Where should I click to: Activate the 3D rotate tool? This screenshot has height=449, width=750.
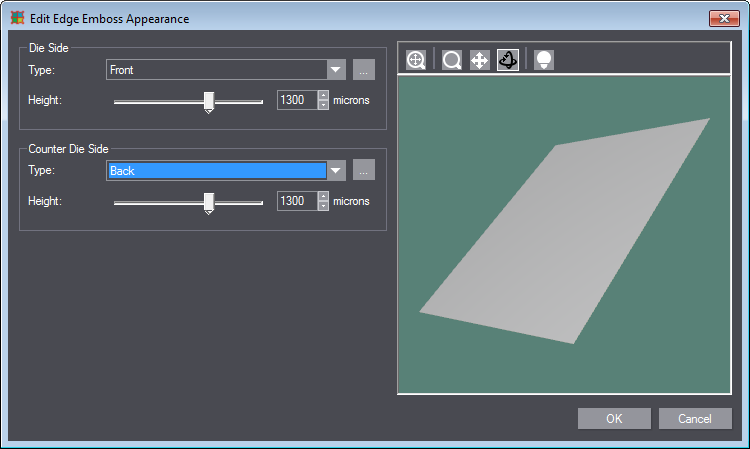click(508, 60)
